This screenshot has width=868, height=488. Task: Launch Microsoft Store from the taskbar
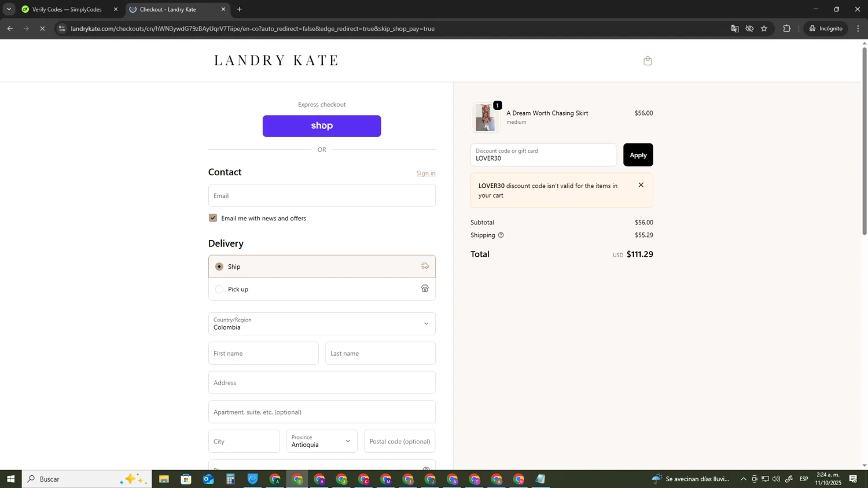(x=186, y=479)
